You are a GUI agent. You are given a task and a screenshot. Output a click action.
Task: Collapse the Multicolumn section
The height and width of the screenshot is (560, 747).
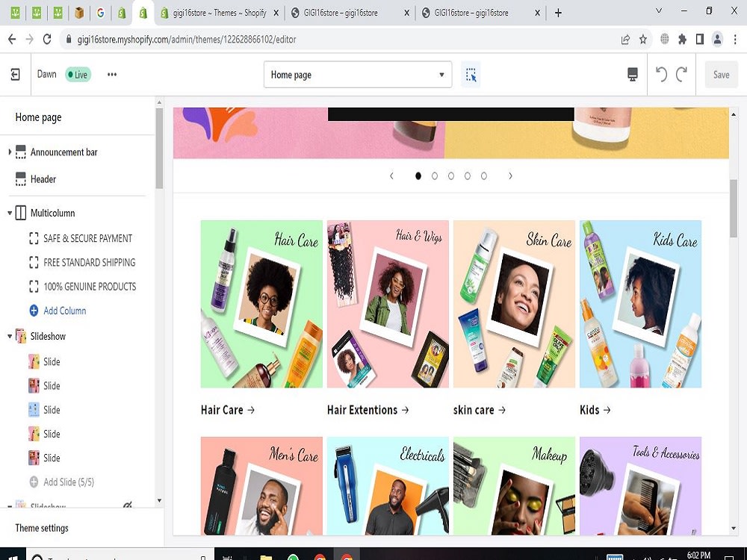(10, 213)
